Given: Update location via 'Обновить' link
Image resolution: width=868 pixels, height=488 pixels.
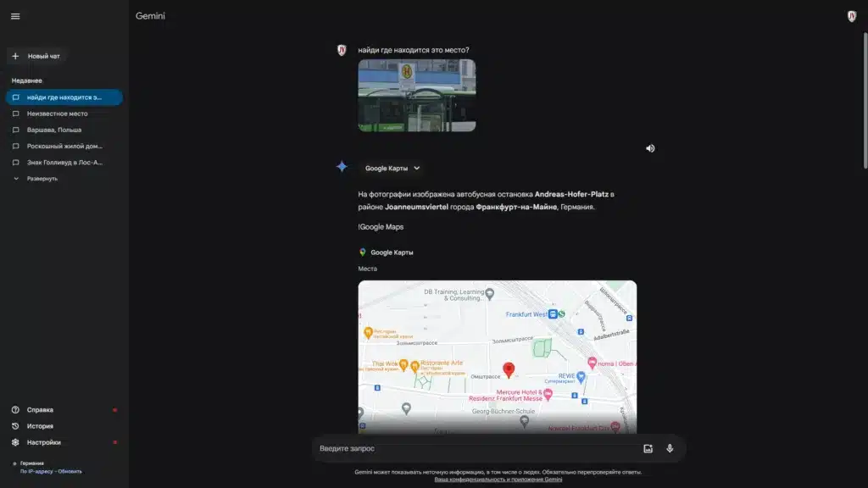Looking at the screenshot, I should [x=70, y=471].
